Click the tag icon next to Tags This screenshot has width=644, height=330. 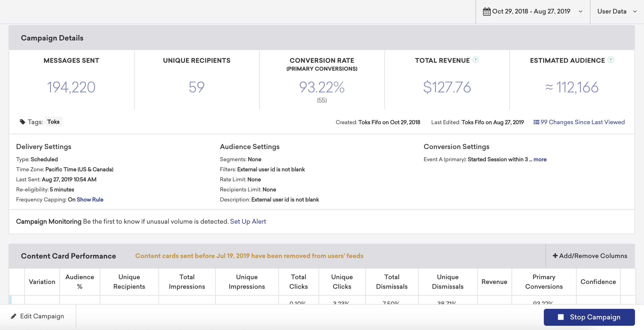click(x=23, y=122)
